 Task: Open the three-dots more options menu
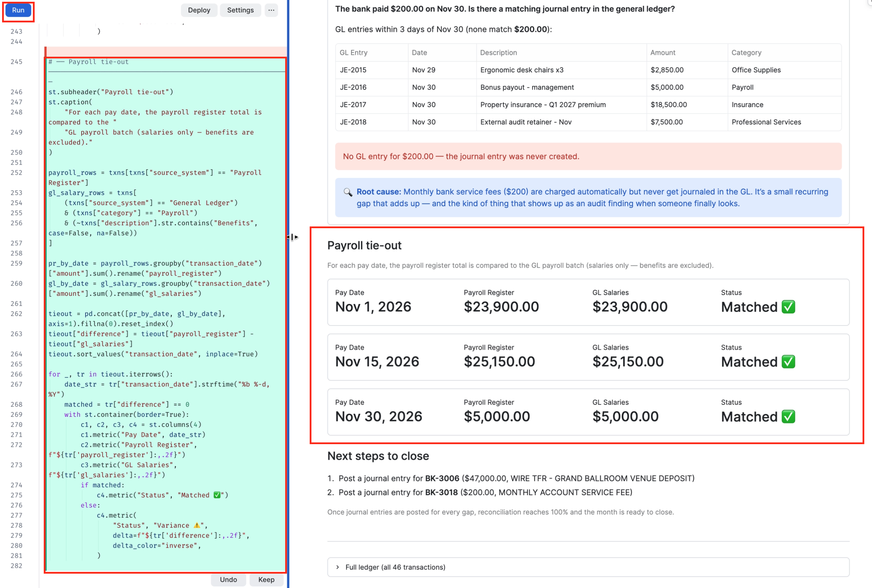click(x=272, y=10)
